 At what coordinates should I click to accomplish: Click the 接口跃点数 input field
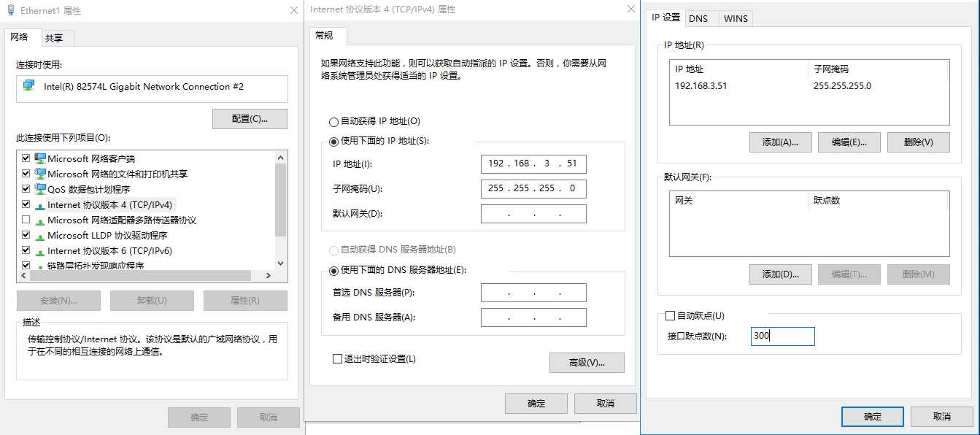782,336
